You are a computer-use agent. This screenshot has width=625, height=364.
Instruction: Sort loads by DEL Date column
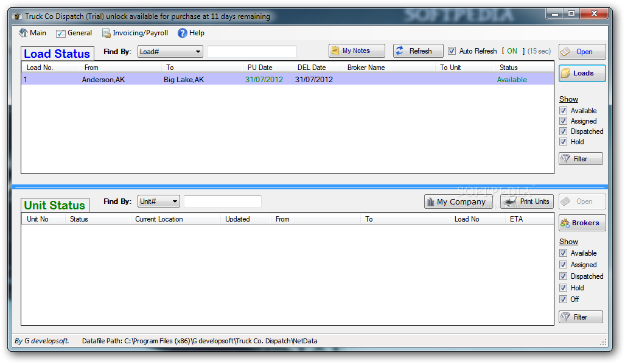point(318,68)
